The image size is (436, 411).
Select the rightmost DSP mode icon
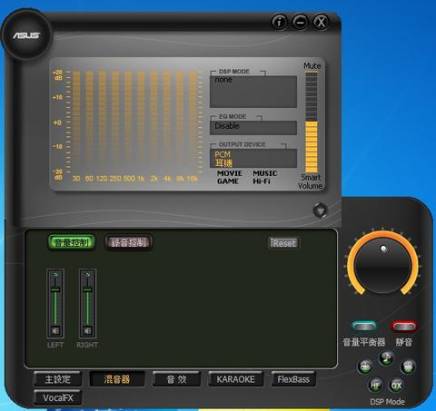tap(408, 367)
